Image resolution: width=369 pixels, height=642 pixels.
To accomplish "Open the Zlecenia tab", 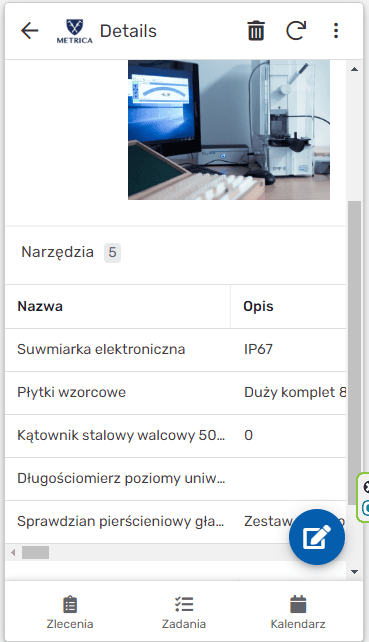I will [70, 613].
